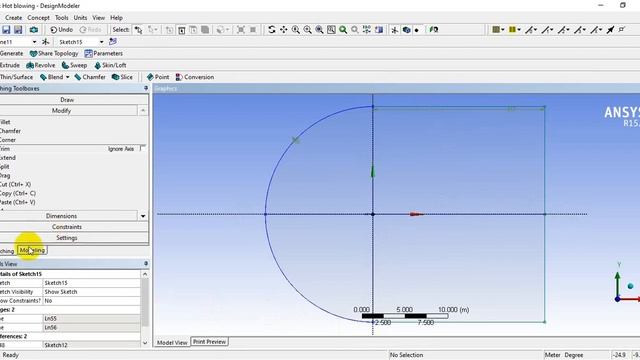Click the Point tool
This screenshot has width=640, height=360.
(158, 77)
